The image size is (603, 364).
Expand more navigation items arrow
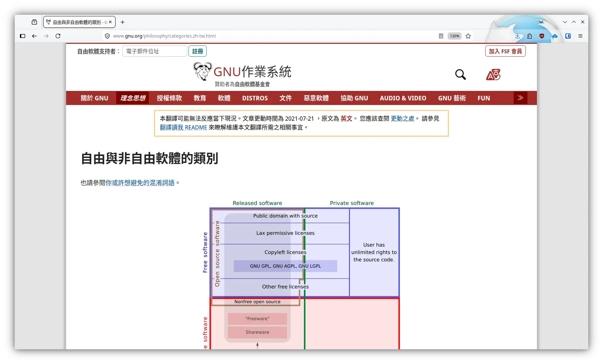coord(520,98)
